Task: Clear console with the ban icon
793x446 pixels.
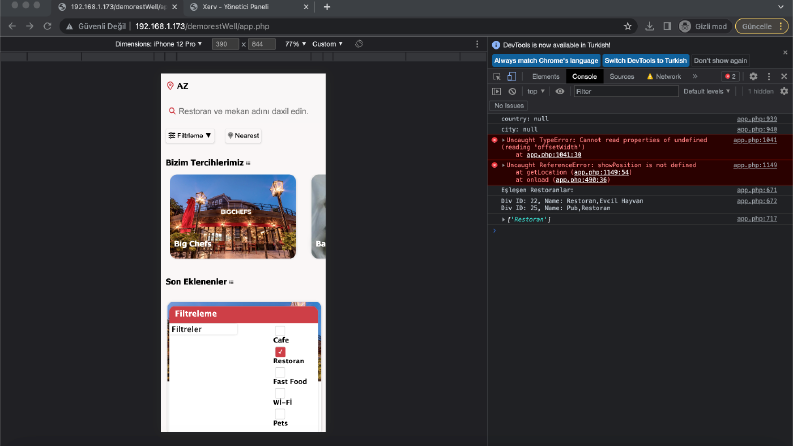Action: pos(512,92)
